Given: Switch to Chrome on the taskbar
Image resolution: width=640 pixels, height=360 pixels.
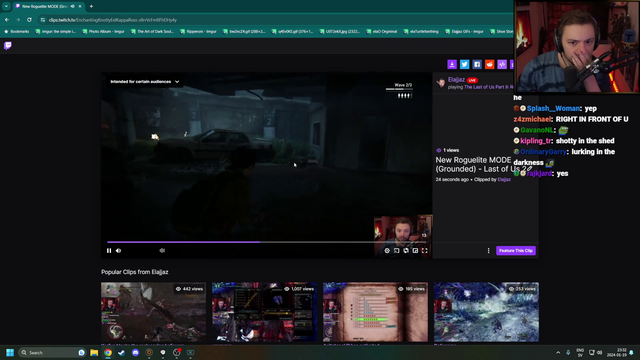Looking at the screenshot, I should pos(108,352).
